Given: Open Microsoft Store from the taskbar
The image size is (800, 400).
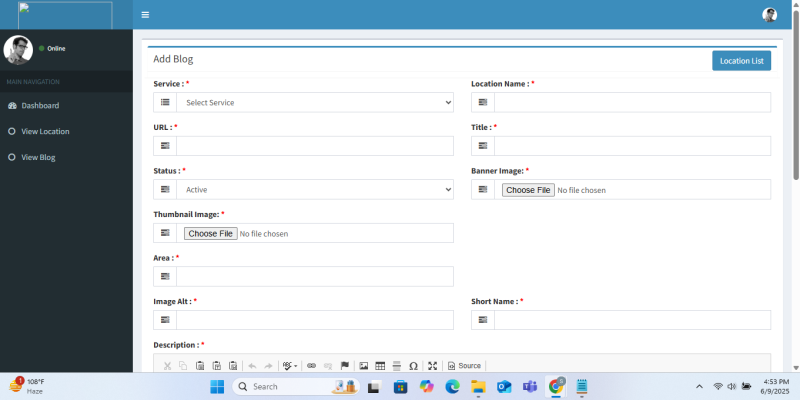Looking at the screenshot, I should tap(400, 387).
